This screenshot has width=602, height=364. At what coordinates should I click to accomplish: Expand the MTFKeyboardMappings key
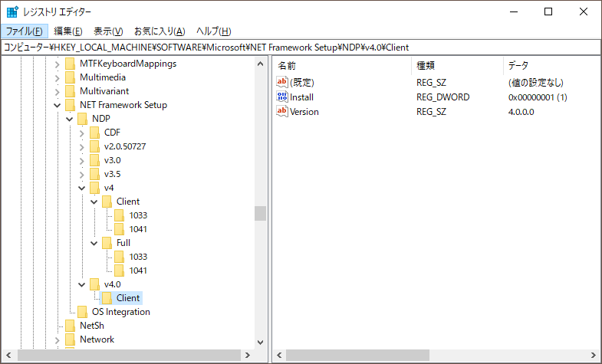point(58,64)
